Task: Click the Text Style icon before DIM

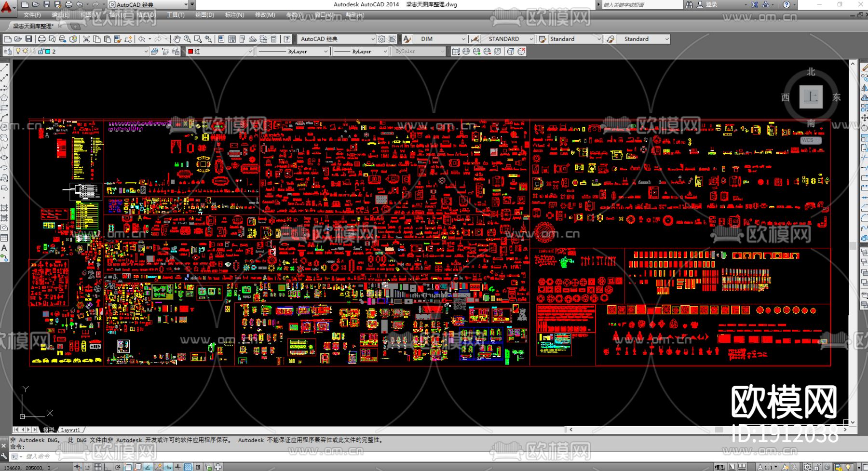Action: click(x=407, y=39)
